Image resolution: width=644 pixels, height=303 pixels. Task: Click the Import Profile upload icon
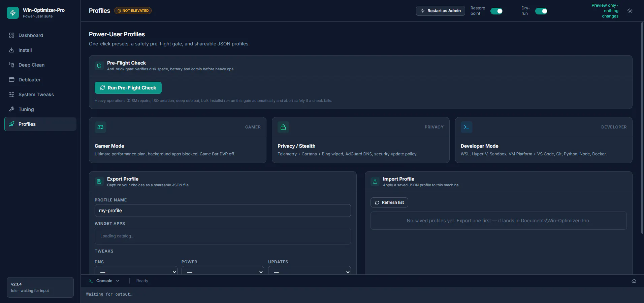375,182
